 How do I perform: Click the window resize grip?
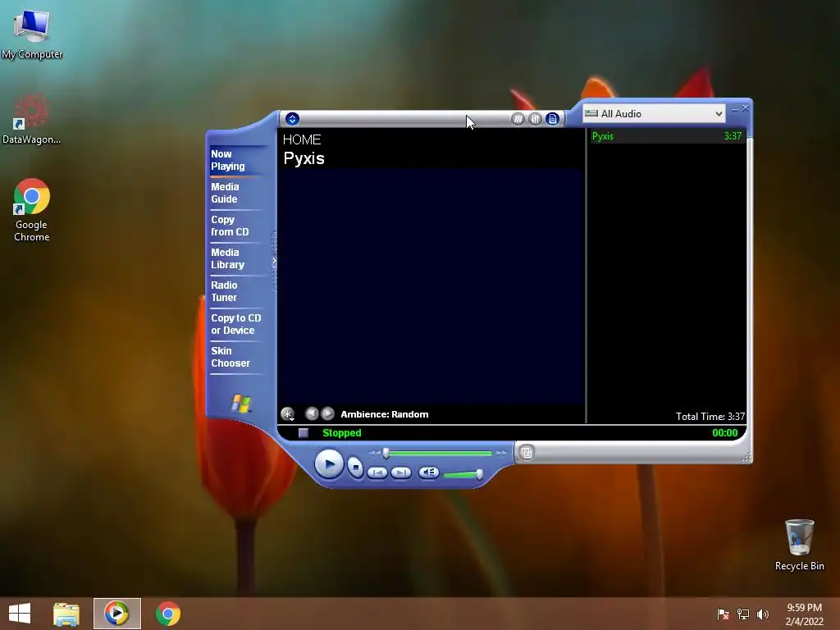(x=746, y=457)
